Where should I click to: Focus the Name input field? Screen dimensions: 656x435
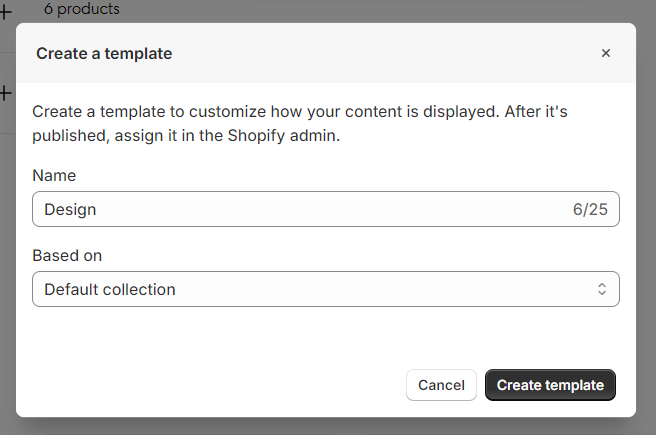[300, 209]
